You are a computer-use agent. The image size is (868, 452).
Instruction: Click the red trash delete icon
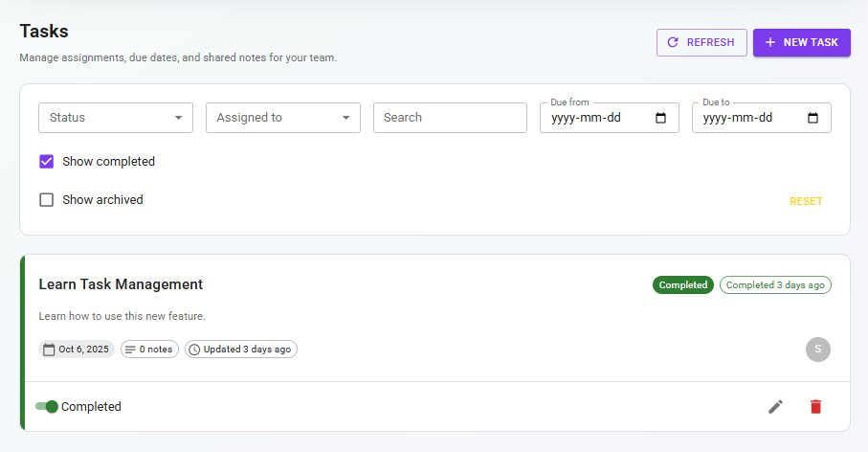tap(815, 407)
